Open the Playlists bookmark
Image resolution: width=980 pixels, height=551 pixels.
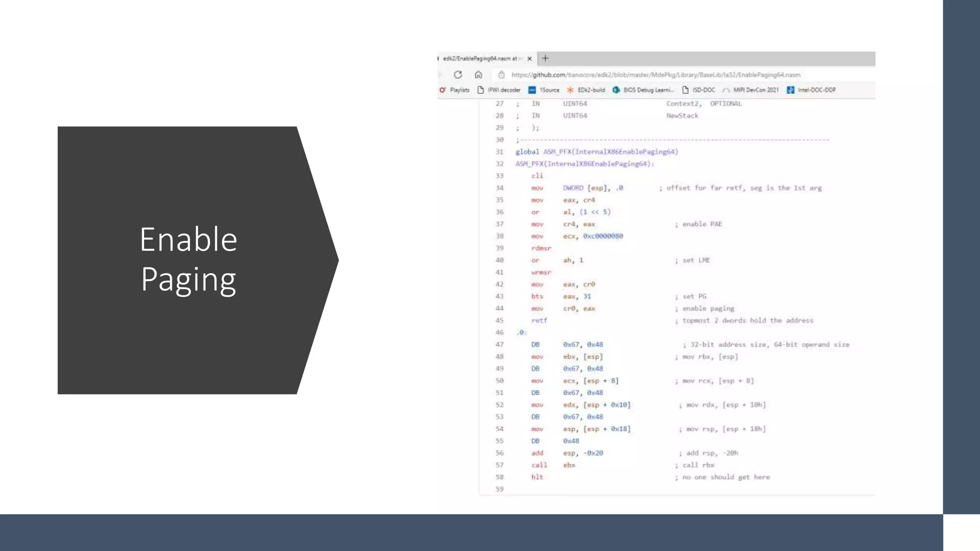pos(455,90)
